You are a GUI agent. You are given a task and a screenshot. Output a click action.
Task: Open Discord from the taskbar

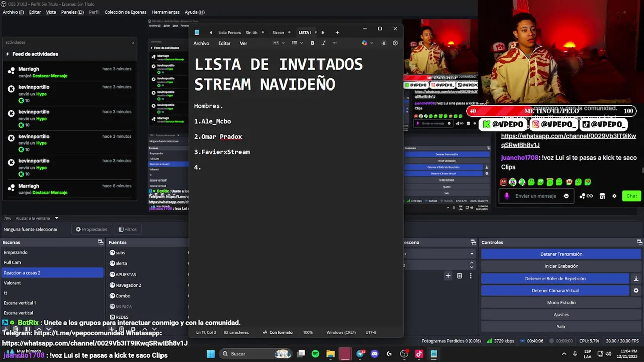[x=374, y=354]
